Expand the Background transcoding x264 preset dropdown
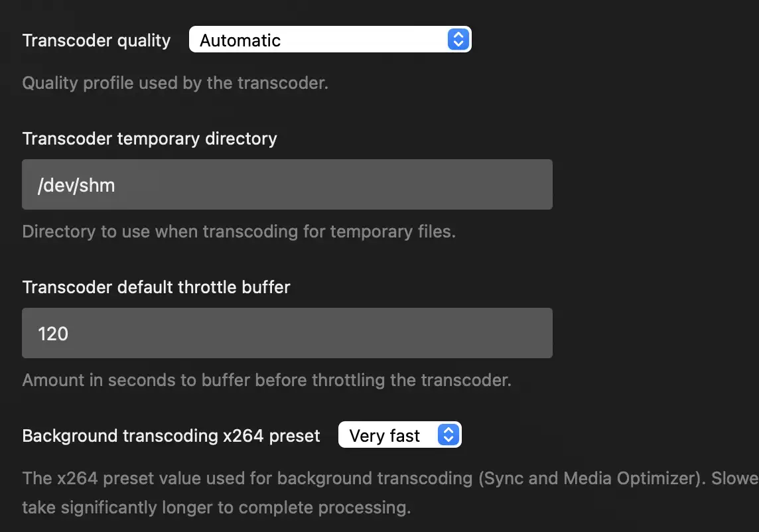759x532 pixels. click(x=399, y=435)
